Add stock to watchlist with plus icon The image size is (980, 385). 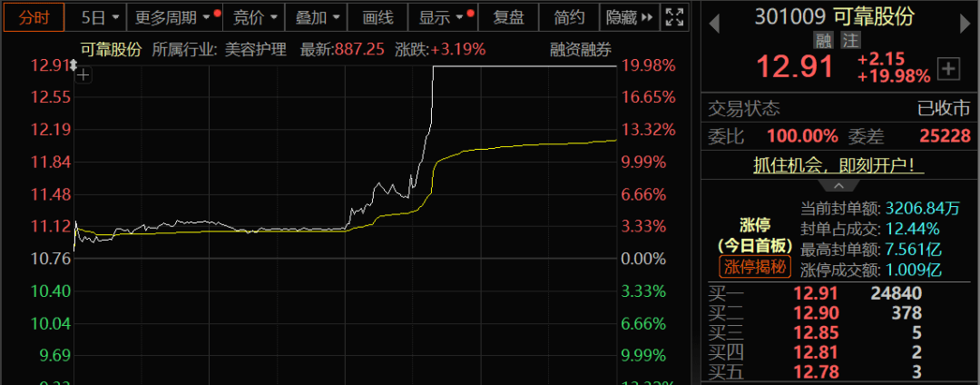pos(949,69)
